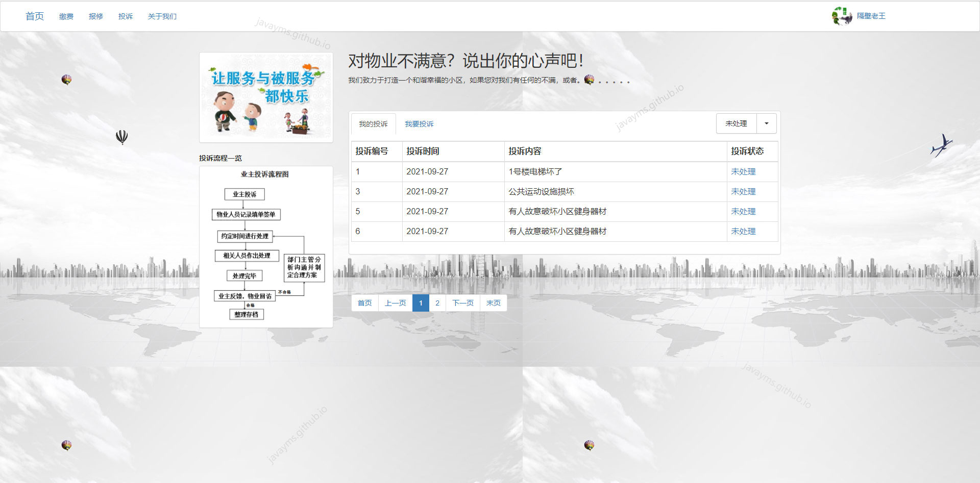Screen dimensions: 980x483
Task: Open 未处理 status for complaint number 6
Action: (743, 231)
